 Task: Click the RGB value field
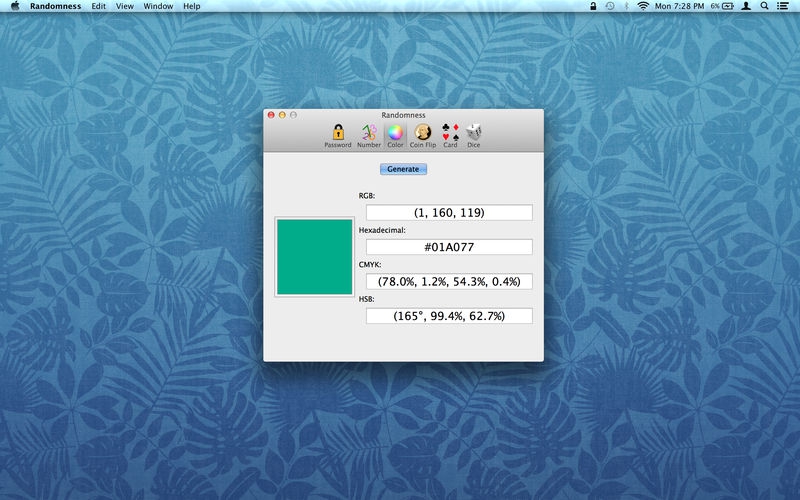point(449,213)
